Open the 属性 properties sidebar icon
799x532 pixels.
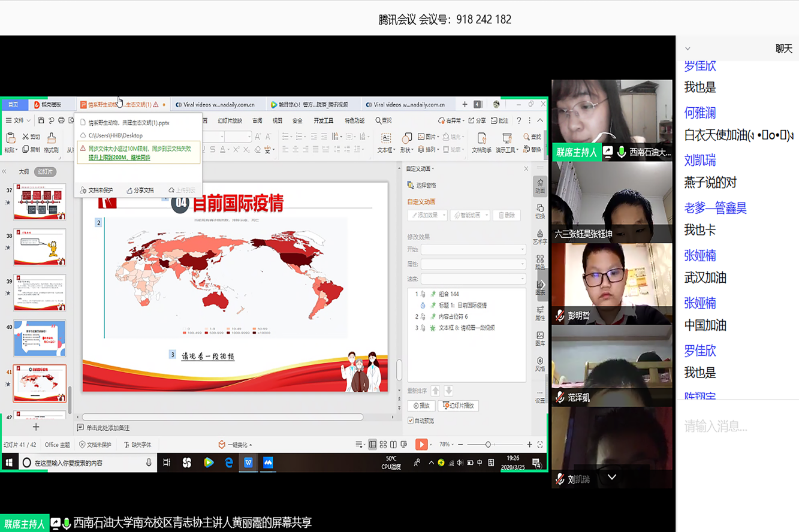tap(539, 313)
